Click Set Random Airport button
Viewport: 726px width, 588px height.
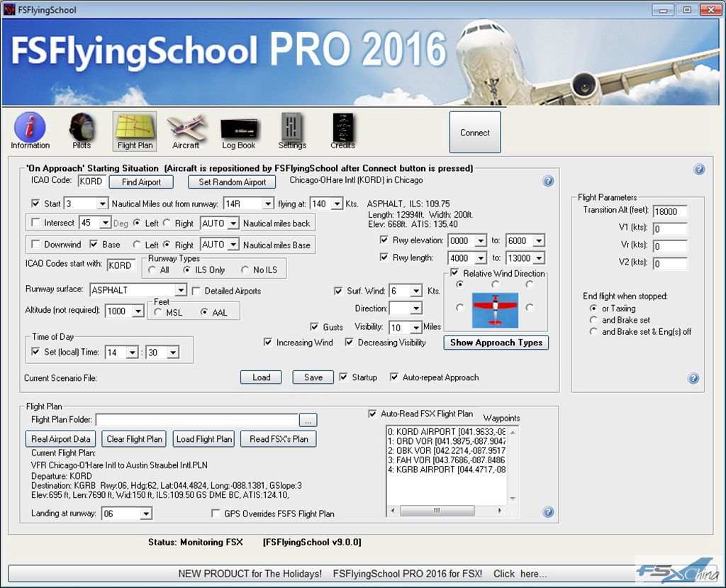(232, 182)
